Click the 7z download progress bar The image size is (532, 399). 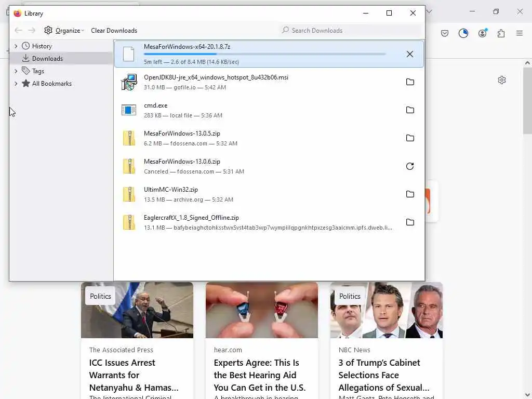click(264, 54)
